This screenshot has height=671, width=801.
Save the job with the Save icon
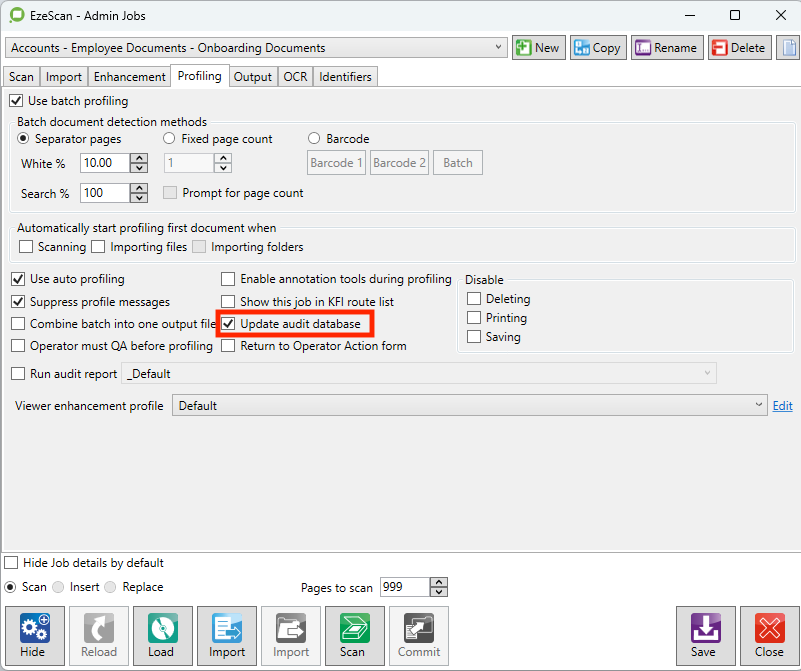[705, 635]
